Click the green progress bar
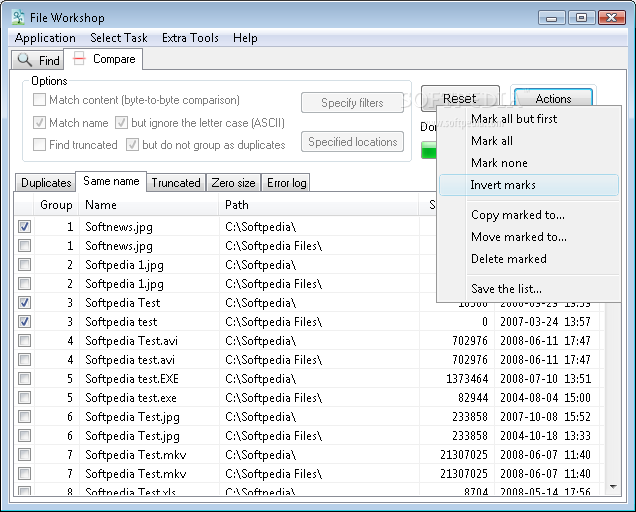 pyautogui.click(x=429, y=150)
